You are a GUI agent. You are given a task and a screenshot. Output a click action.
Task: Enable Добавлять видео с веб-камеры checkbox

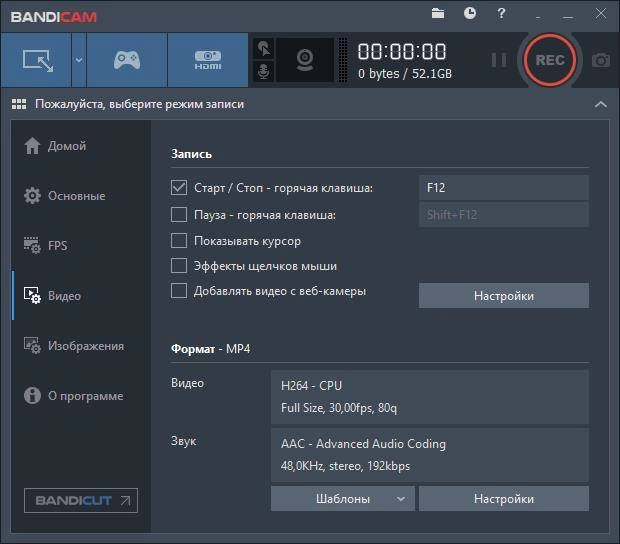179,291
